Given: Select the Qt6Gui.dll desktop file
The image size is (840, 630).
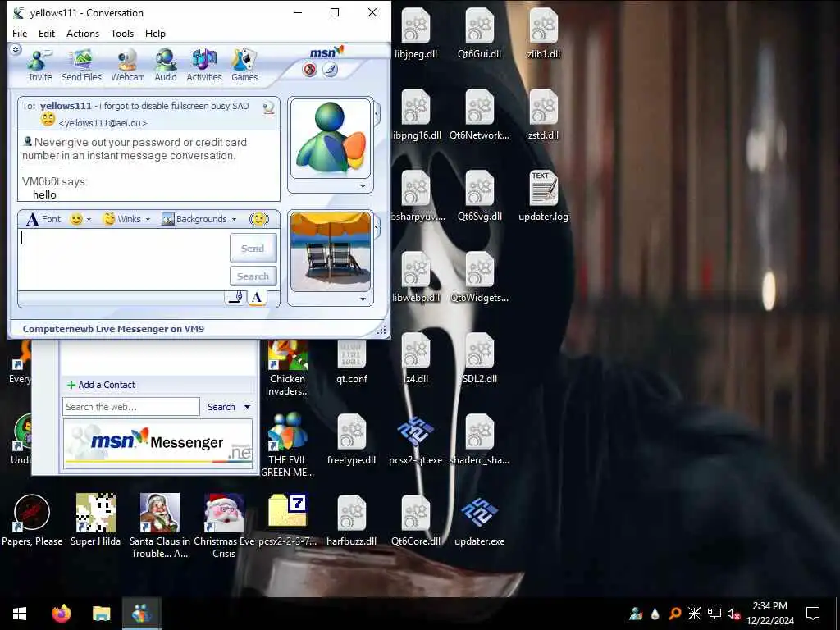Looking at the screenshot, I should click(479, 33).
